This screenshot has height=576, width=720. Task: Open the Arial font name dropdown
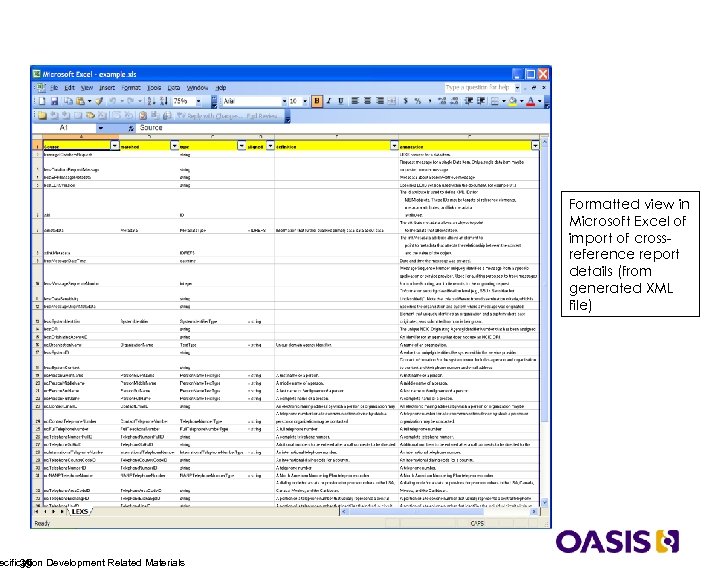click(284, 101)
